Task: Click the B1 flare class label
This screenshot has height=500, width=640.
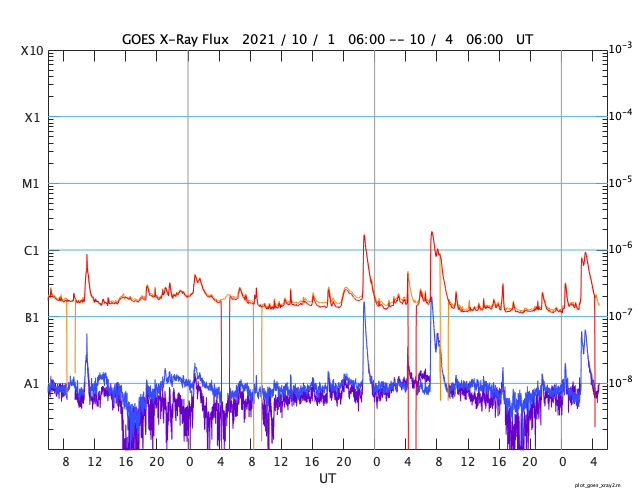Action: [x=32, y=317]
